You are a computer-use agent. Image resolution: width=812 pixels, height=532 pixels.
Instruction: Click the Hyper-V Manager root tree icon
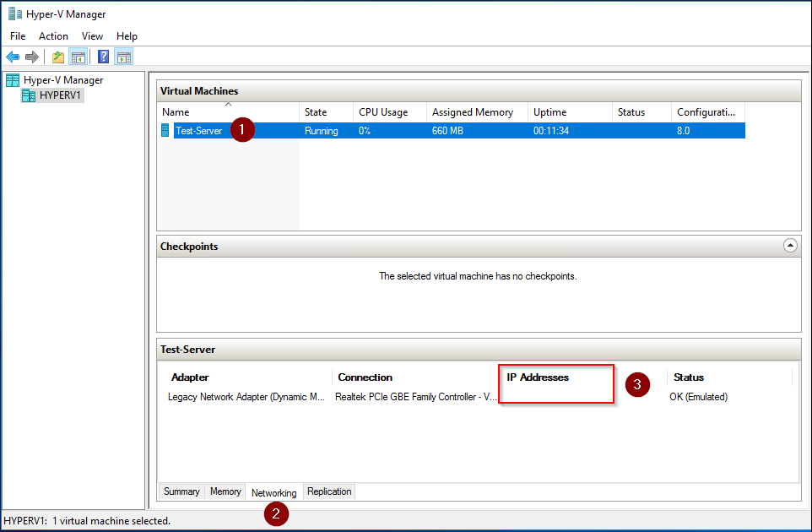click(x=12, y=79)
